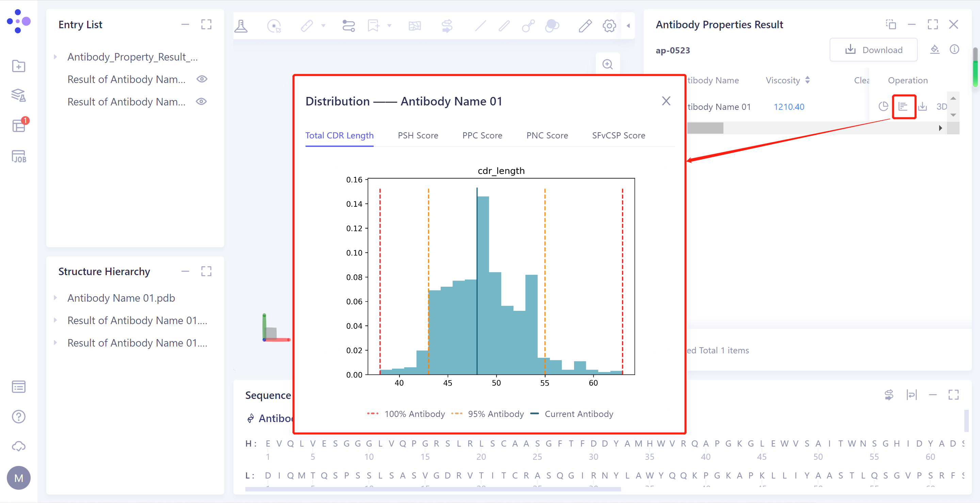Open the JOB panel in sidebar

(19, 157)
